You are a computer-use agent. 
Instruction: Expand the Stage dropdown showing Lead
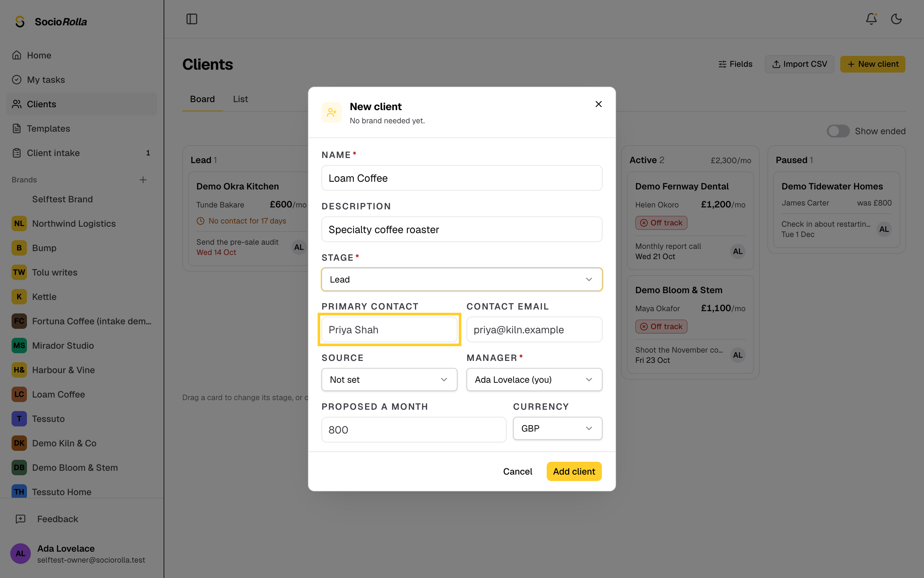[x=462, y=279]
